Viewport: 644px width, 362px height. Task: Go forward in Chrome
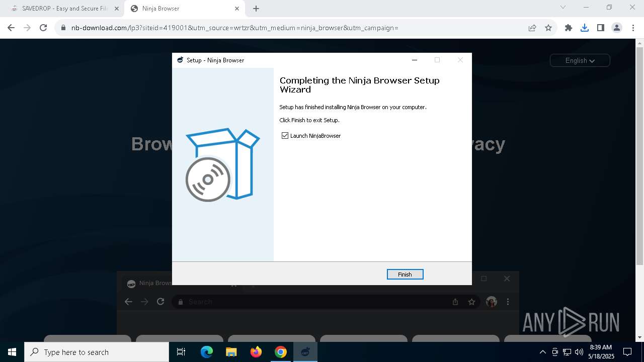(27, 28)
